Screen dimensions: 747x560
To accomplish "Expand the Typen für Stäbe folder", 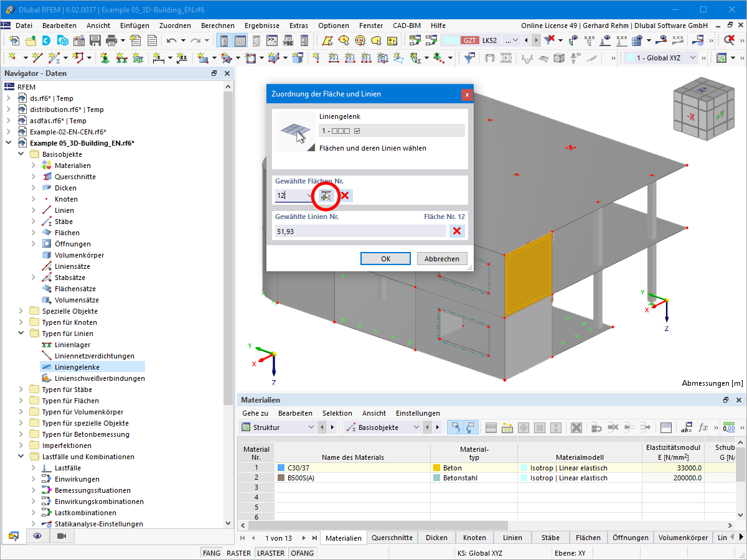I will point(21,390).
